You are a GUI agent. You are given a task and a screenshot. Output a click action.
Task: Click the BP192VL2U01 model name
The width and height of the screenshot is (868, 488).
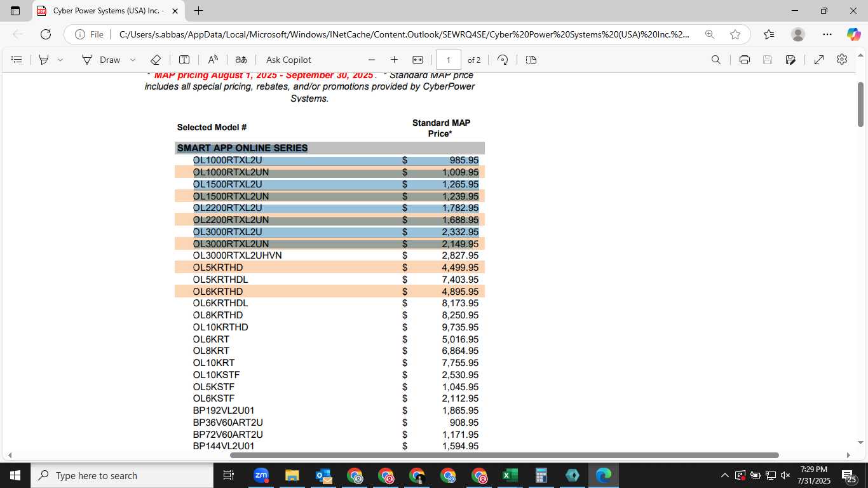tap(224, 410)
